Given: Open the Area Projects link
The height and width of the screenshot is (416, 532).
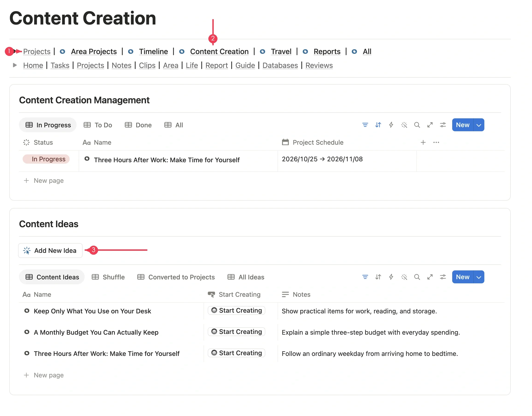Looking at the screenshot, I should point(94,51).
